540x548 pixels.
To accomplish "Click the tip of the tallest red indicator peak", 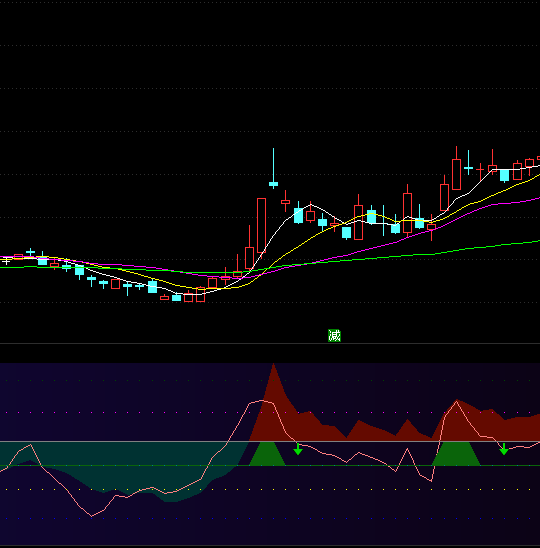I will (273, 365).
